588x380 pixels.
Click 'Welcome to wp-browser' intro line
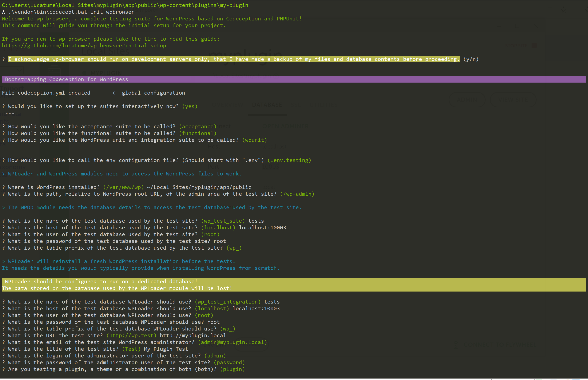click(152, 19)
